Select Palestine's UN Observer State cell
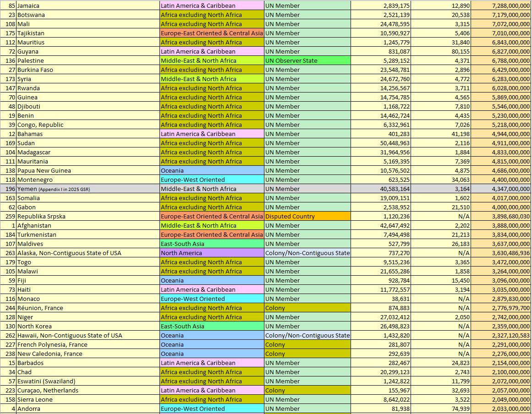 307,61
